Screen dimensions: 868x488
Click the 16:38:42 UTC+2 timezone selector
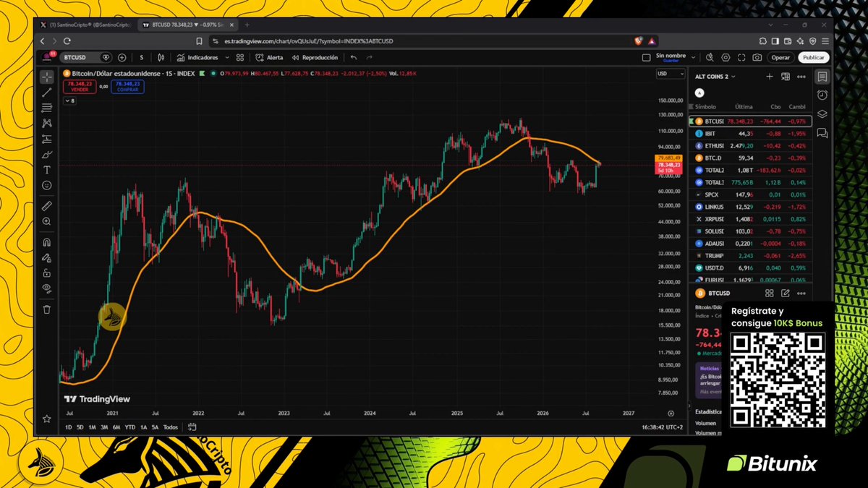661,427
